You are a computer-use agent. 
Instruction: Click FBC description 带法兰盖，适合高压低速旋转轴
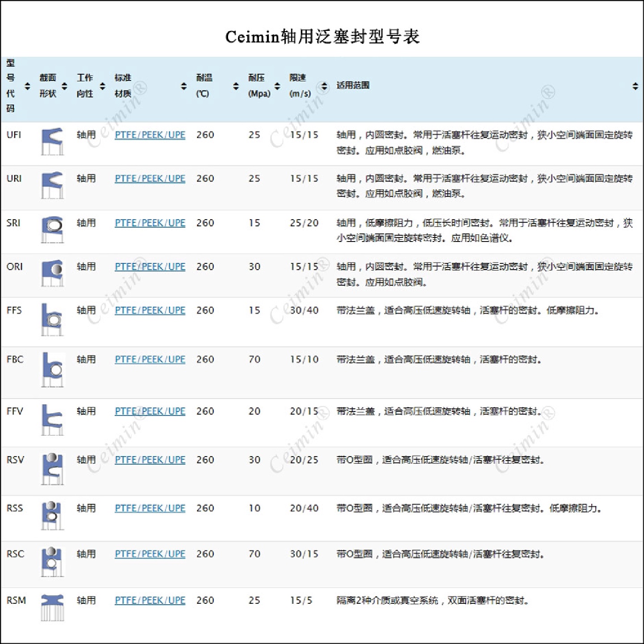[403, 360]
